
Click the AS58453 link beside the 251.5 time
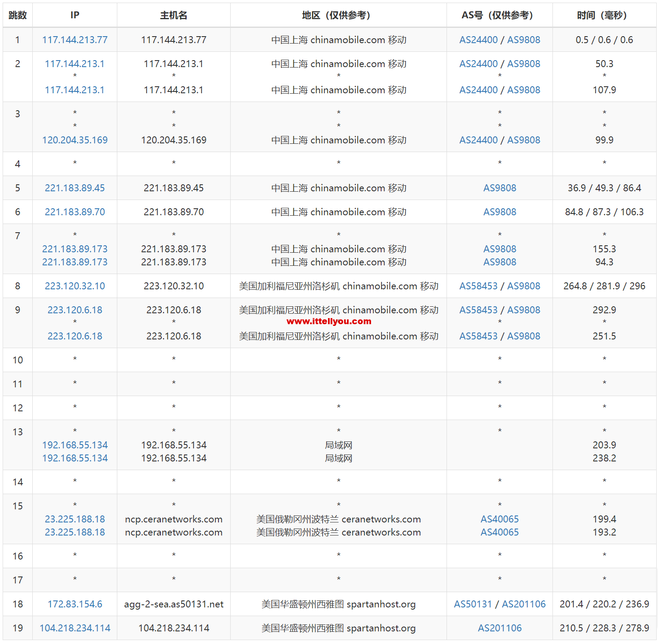pos(478,336)
